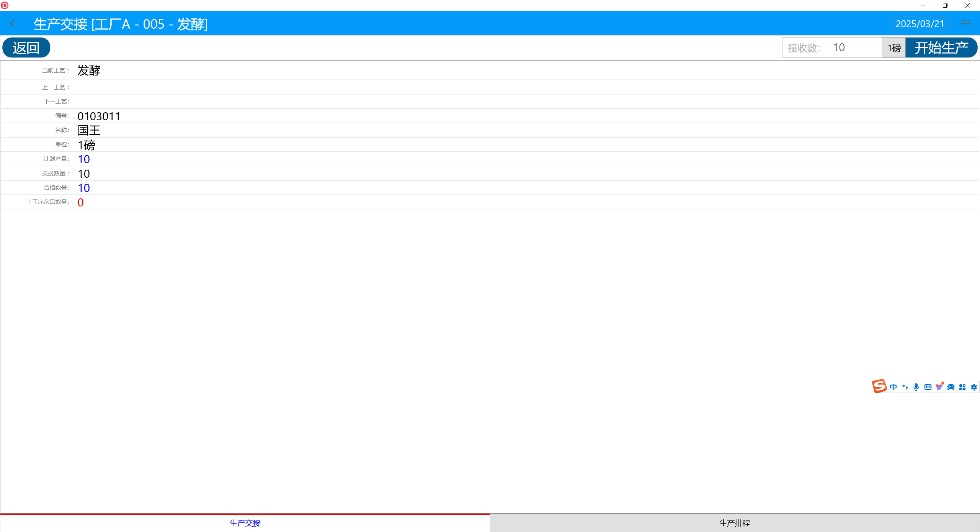Click the back arrow in title bar

[13, 24]
